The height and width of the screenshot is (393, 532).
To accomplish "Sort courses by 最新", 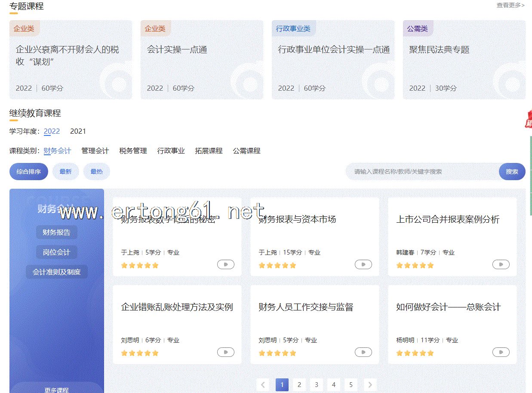I will 65,172.
